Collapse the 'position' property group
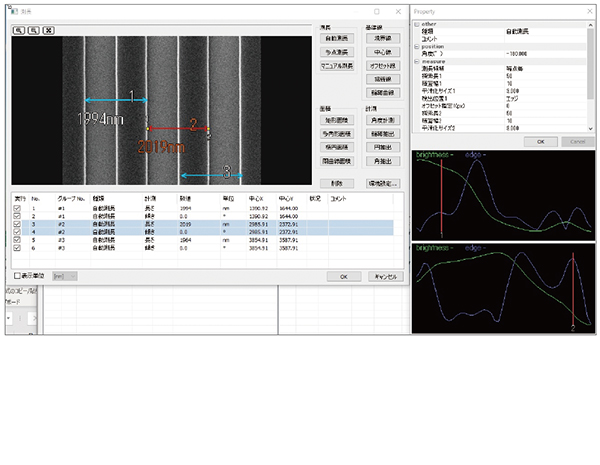600x465 pixels. click(x=417, y=48)
